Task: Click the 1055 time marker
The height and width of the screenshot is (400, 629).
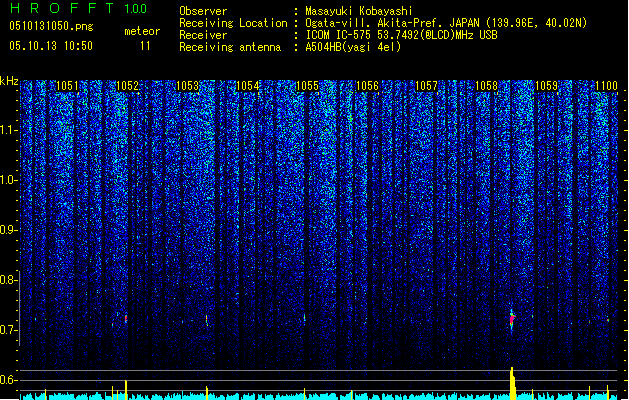Action: [307, 86]
